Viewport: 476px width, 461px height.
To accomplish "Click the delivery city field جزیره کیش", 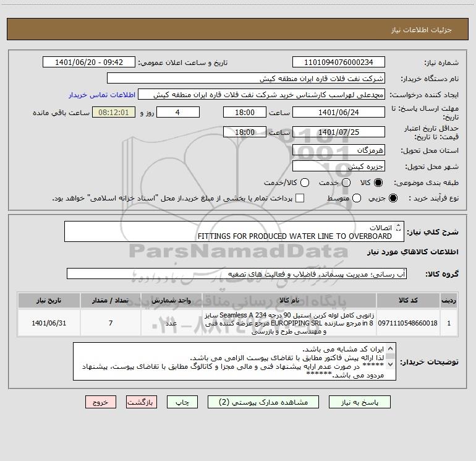I will tap(339, 166).
